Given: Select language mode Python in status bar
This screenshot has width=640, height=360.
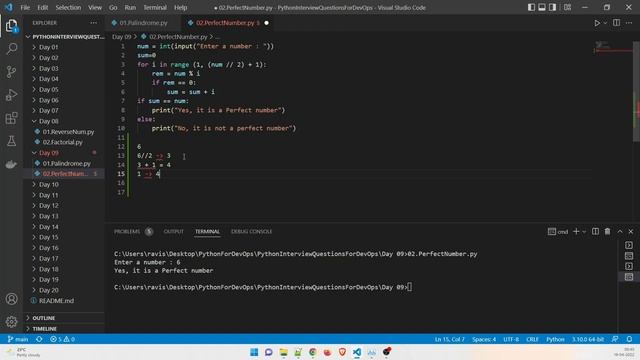Looking at the screenshot, I should click(555, 339).
